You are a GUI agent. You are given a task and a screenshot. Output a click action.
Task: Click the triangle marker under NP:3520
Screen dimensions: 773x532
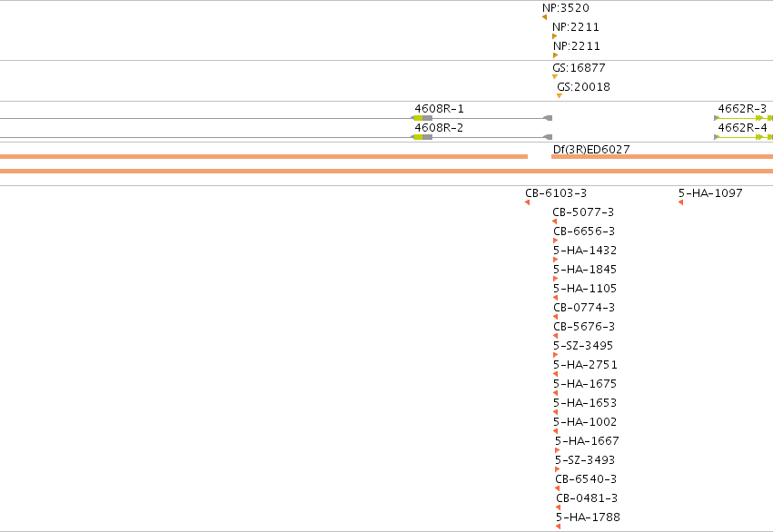click(x=545, y=17)
